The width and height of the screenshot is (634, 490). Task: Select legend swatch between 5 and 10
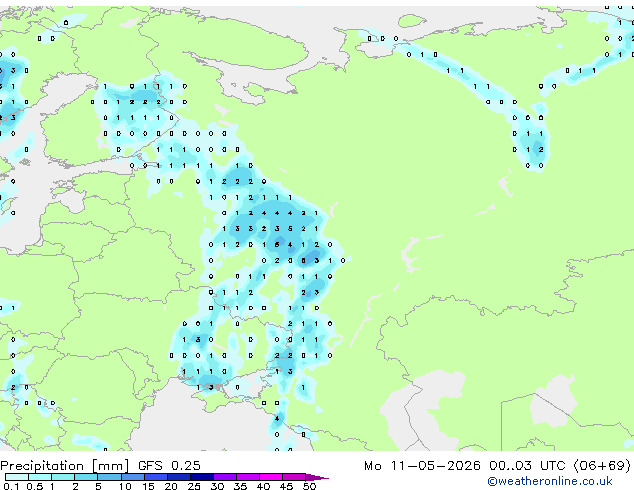(109, 477)
